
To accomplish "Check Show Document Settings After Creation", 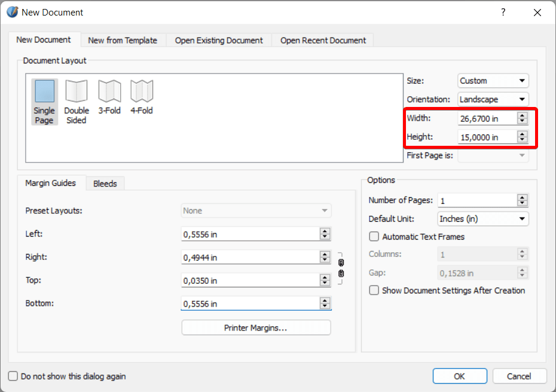I will click(x=374, y=290).
